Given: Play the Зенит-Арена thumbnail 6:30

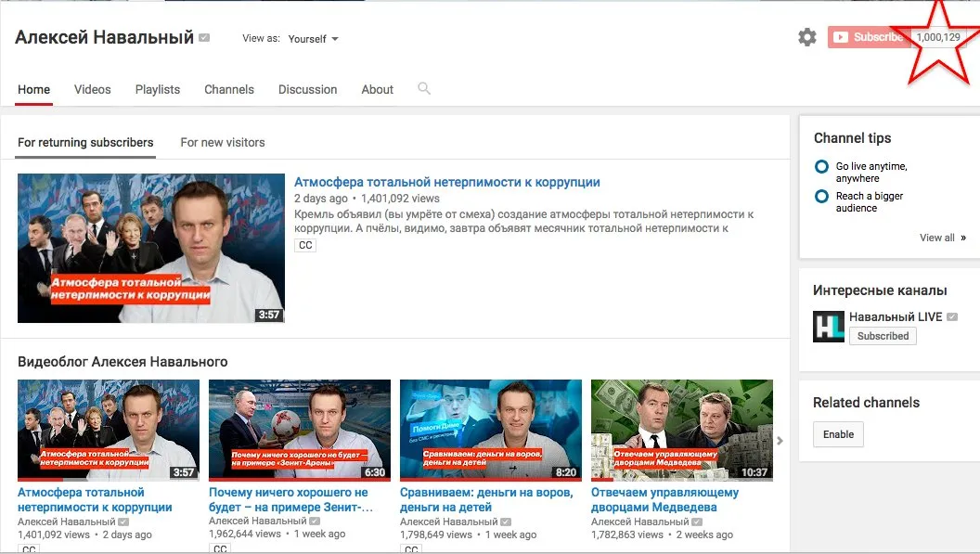Looking at the screenshot, I should [300, 431].
